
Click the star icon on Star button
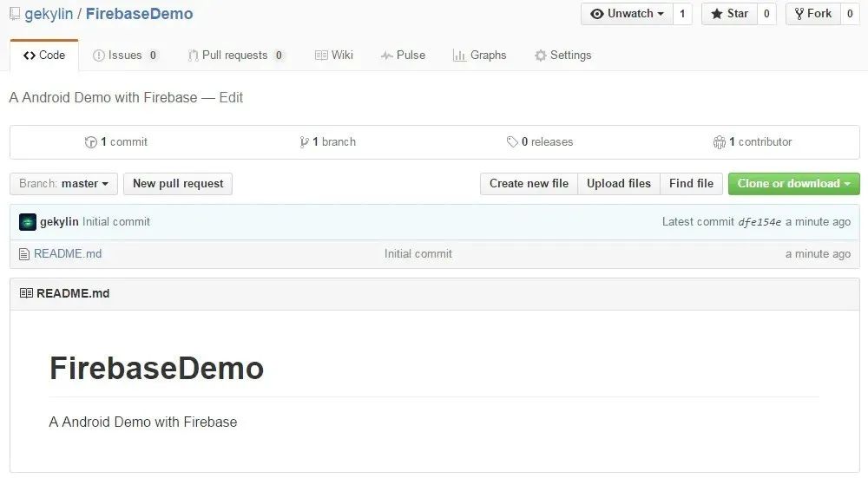coord(717,14)
